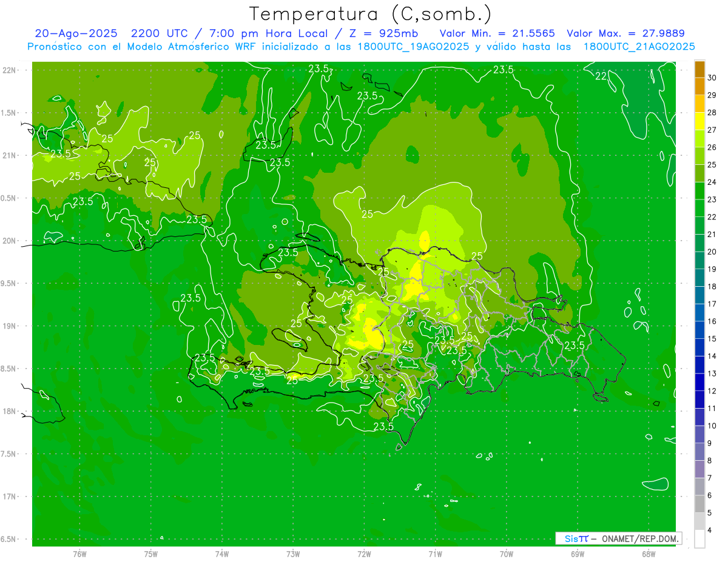The height and width of the screenshot is (562, 728).
Task: Click the '10' value on the color legend
Action: point(712,426)
